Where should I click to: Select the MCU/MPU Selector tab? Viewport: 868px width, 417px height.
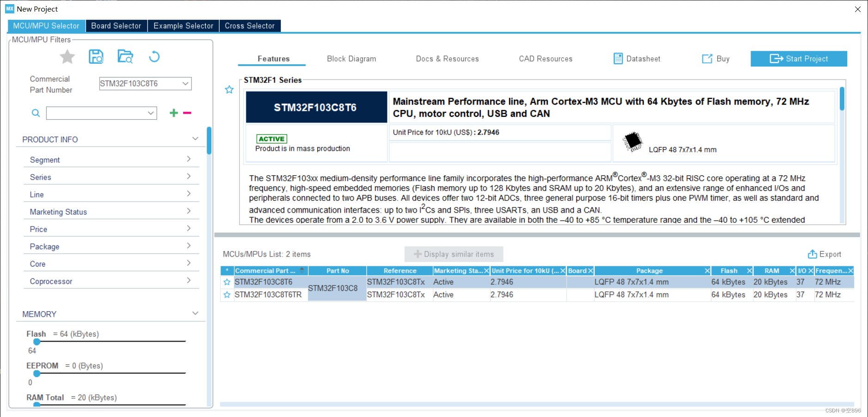click(x=46, y=26)
